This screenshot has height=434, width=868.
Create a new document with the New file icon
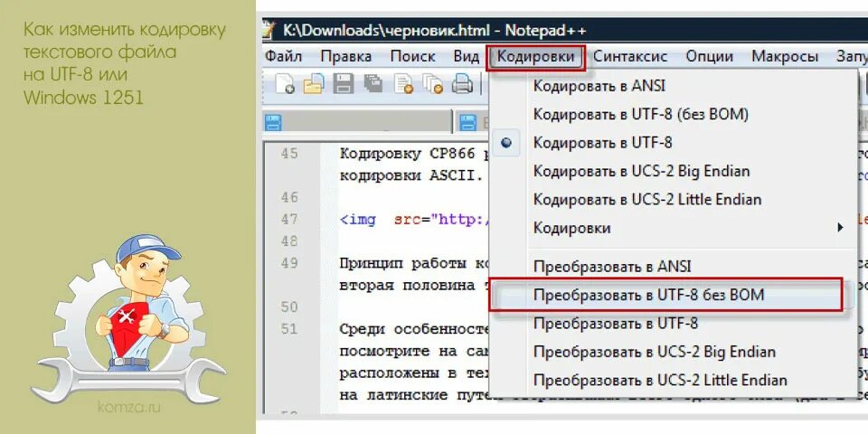(285, 84)
